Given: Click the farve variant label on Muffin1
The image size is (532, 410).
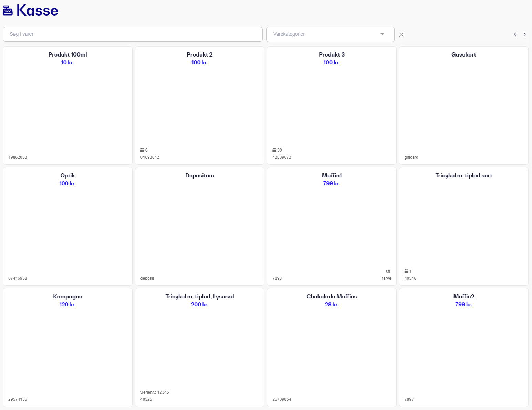Looking at the screenshot, I should [x=387, y=278].
